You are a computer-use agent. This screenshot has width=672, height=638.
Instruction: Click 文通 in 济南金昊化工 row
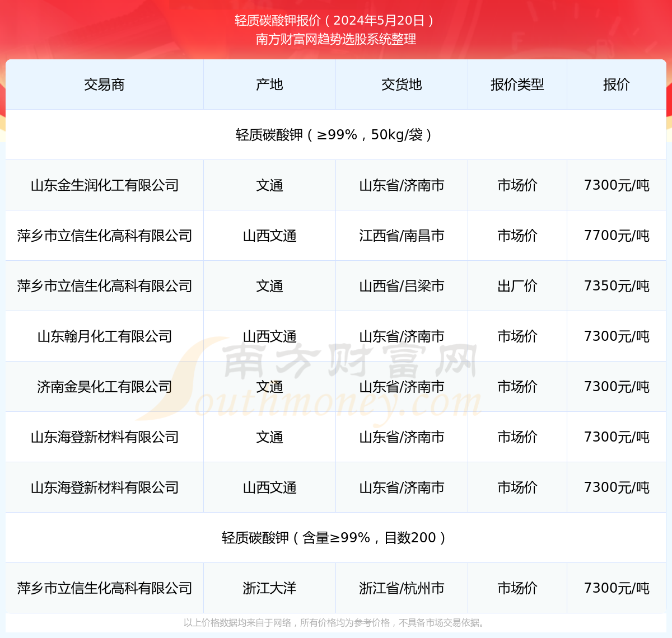(x=269, y=387)
